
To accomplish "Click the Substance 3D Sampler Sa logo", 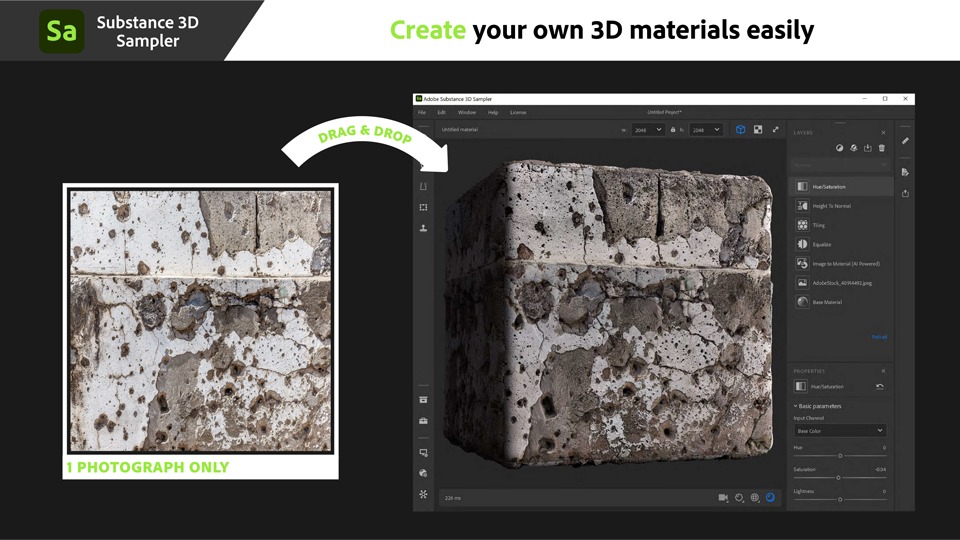I will pos(62,31).
